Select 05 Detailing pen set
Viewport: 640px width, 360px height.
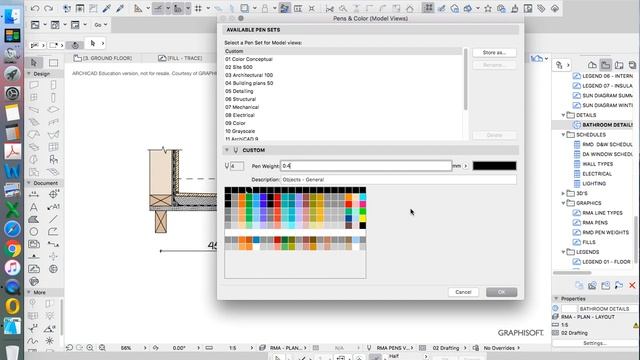(239, 91)
